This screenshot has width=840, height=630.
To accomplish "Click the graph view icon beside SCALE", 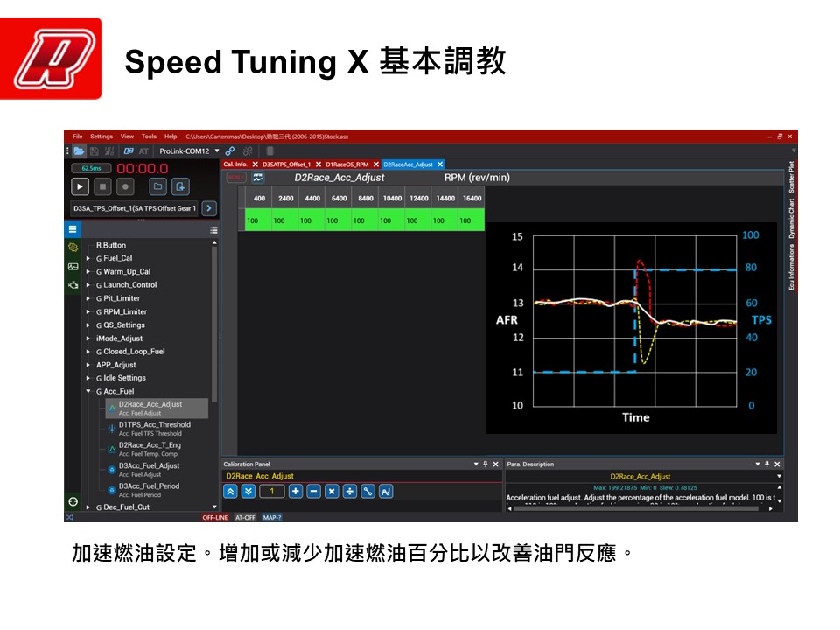I will [x=257, y=178].
